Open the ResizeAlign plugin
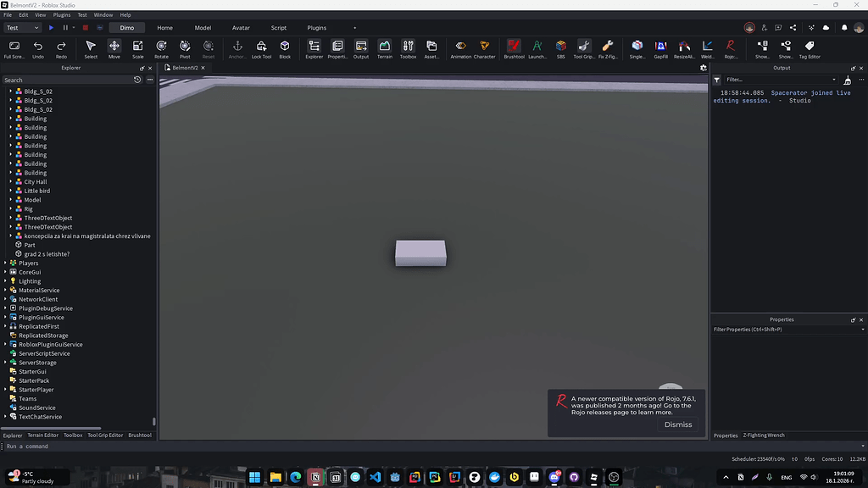Viewport: 868px width, 488px height. point(684,48)
